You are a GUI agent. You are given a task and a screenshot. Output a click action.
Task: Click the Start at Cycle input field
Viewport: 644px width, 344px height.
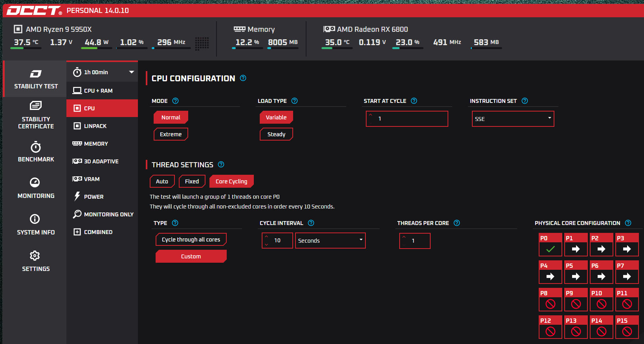[407, 119]
